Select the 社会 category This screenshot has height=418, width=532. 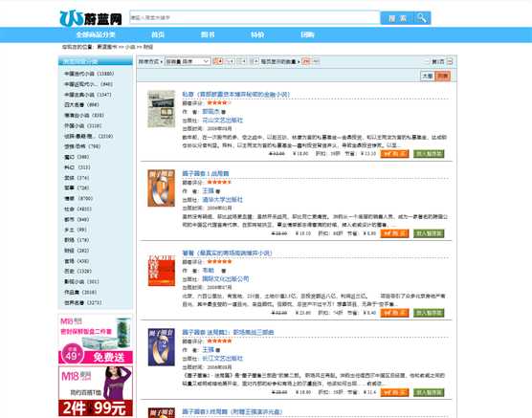[x=78, y=209]
